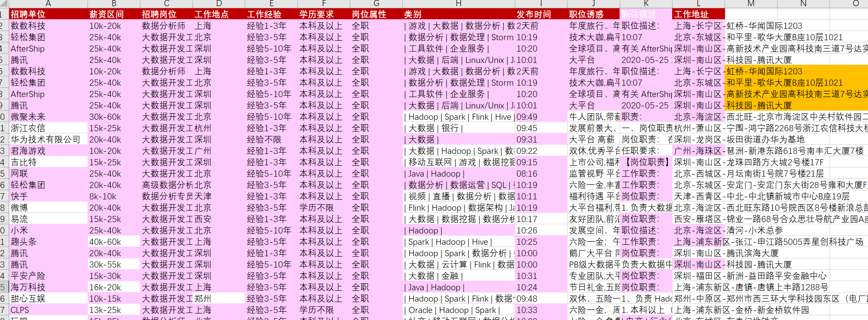Click category cell '| Oracle | Hadoop | Spark |'

point(458,310)
